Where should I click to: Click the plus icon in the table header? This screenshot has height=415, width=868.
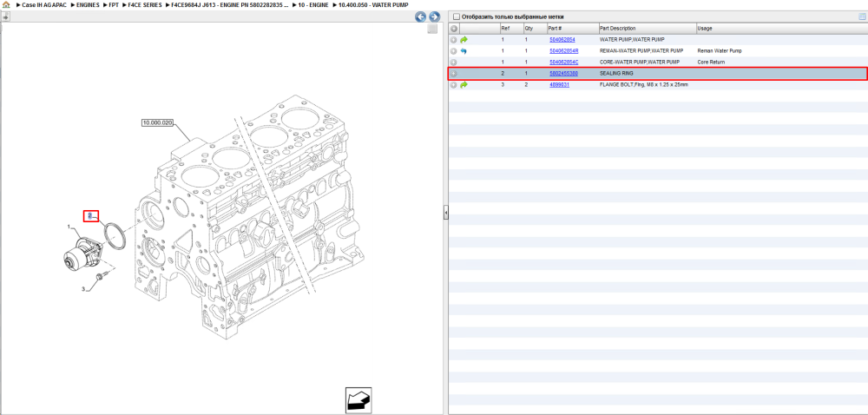pos(454,29)
